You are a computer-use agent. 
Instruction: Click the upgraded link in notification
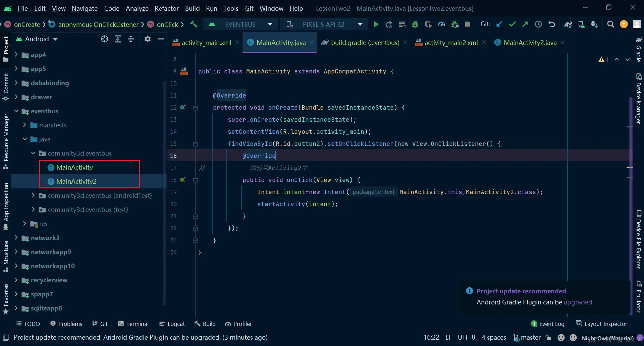(x=578, y=302)
